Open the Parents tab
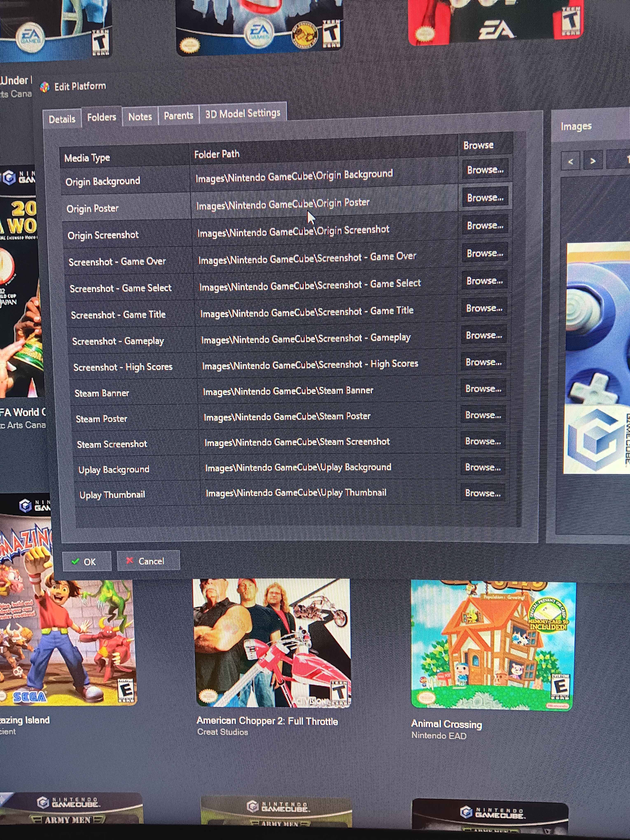The height and width of the screenshot is (840, 630). (178, 115)
